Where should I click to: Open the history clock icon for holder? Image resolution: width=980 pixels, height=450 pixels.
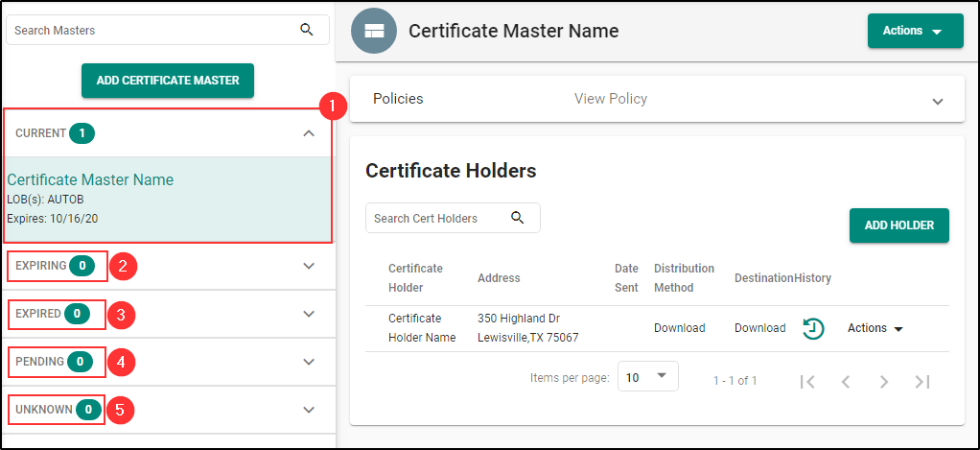pyautogui.click(x=813, y=328)
